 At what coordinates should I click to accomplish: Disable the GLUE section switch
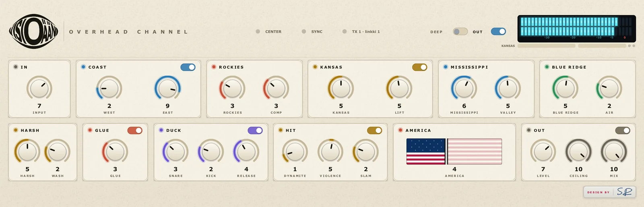tap(135, 130)
